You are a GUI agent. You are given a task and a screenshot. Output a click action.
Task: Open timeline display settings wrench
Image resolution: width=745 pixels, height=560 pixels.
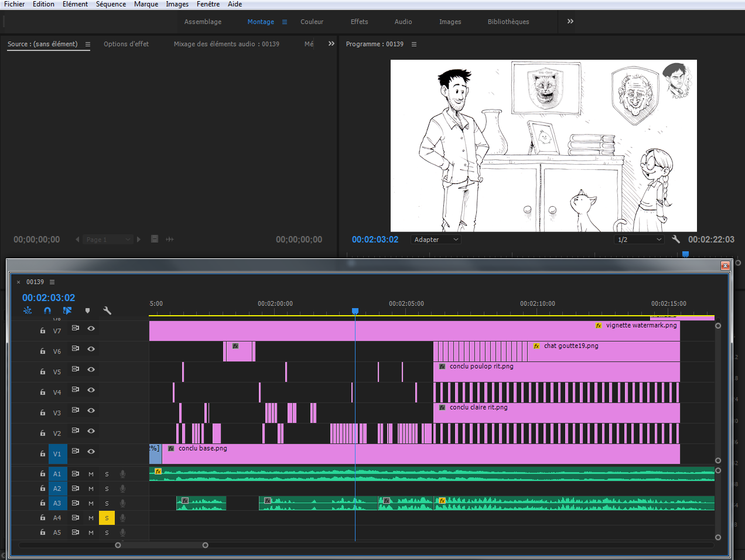107,310
